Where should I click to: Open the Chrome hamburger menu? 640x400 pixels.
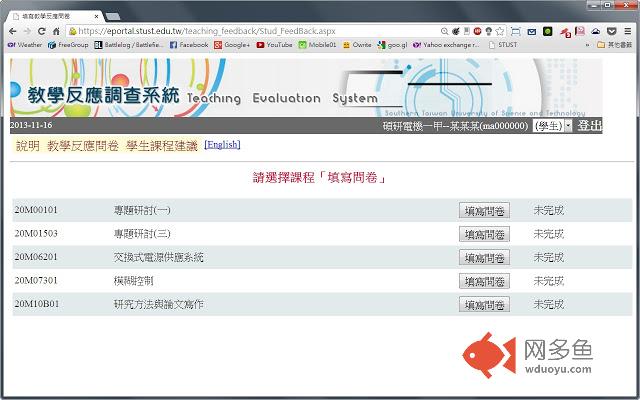pyautogui.click(x=628, y=31)
